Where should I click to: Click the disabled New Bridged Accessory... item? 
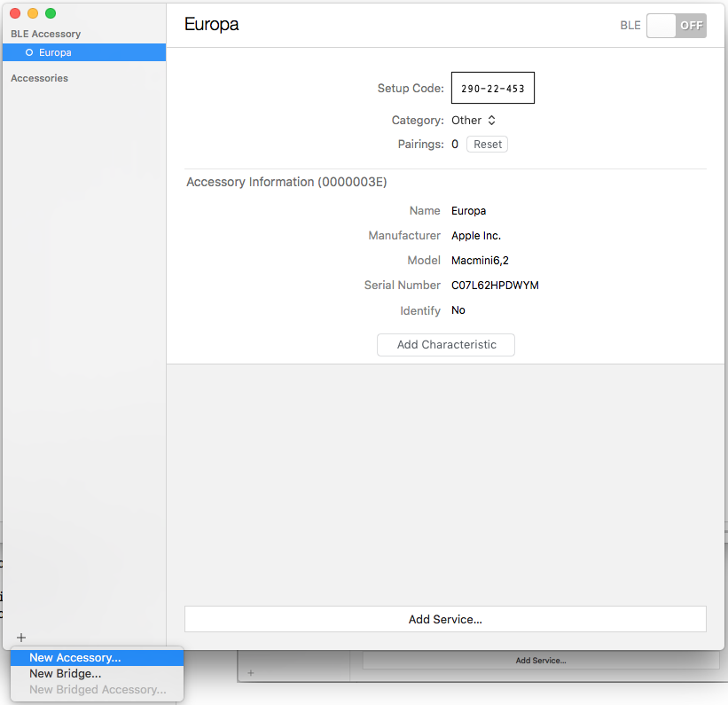(x=97, y=690)
